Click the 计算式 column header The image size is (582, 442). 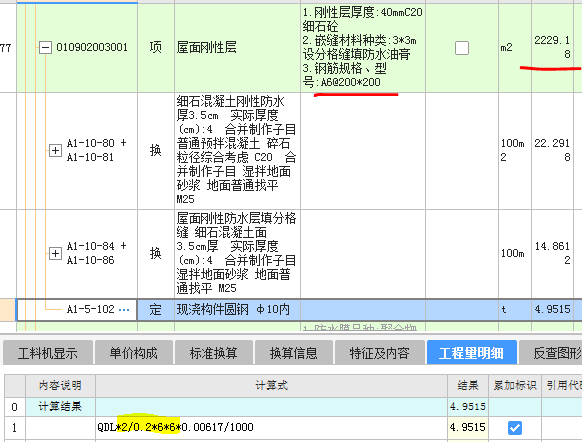coord(271,386)
